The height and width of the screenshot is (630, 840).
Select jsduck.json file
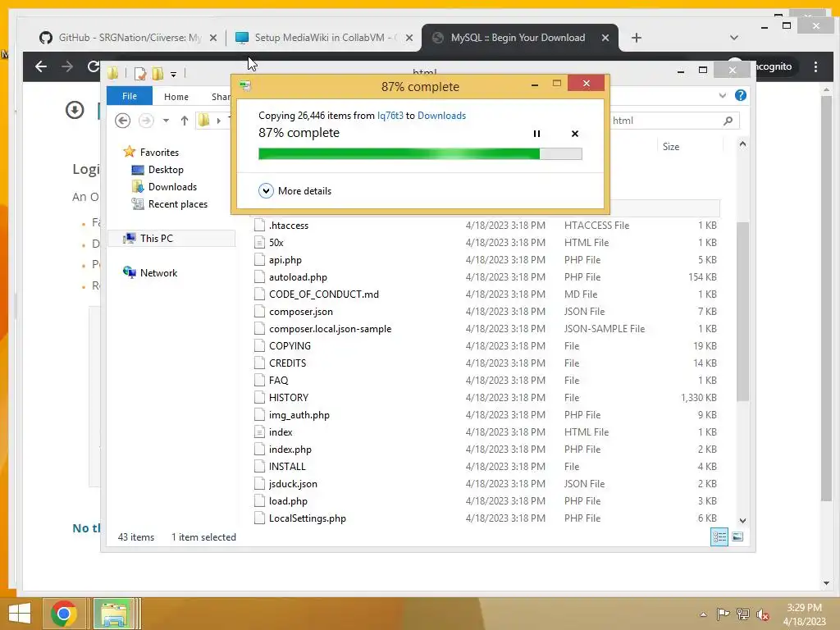point(293,484)
